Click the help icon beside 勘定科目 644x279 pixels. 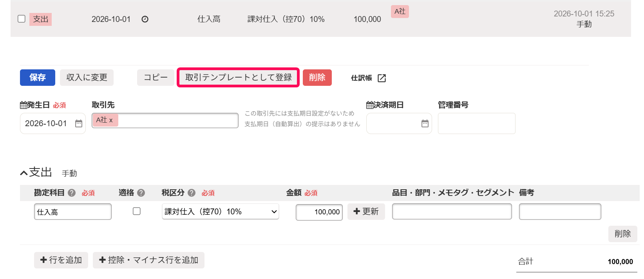pos(72,193)
